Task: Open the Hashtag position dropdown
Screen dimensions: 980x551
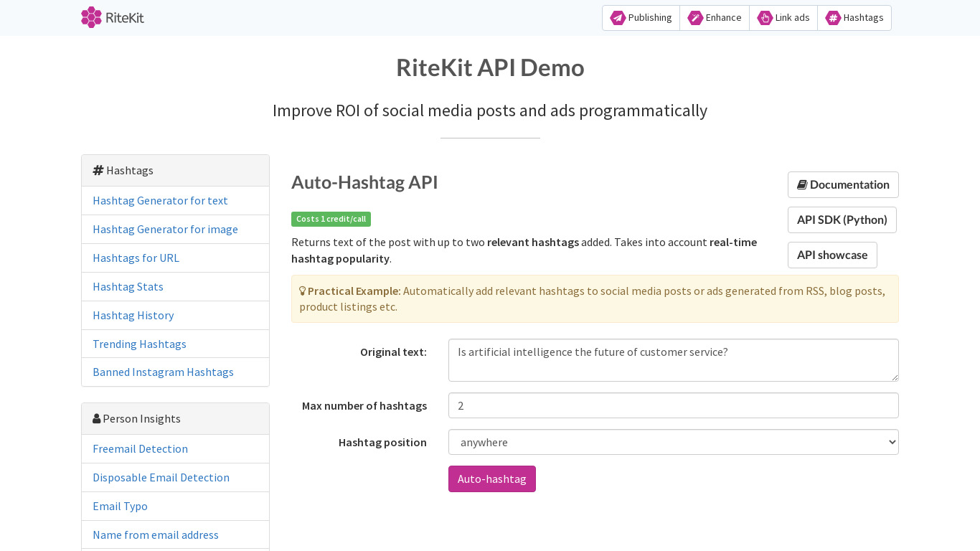Action: click(674, 442)
